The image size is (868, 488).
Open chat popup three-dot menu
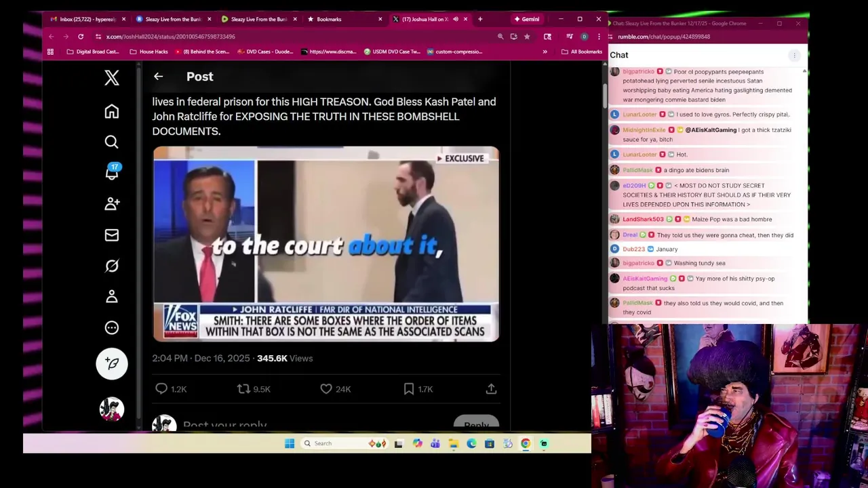[x=794, y=55]
